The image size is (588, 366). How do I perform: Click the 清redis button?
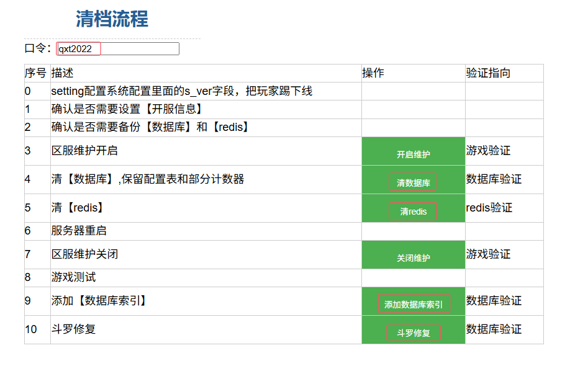tap(413, 212)
